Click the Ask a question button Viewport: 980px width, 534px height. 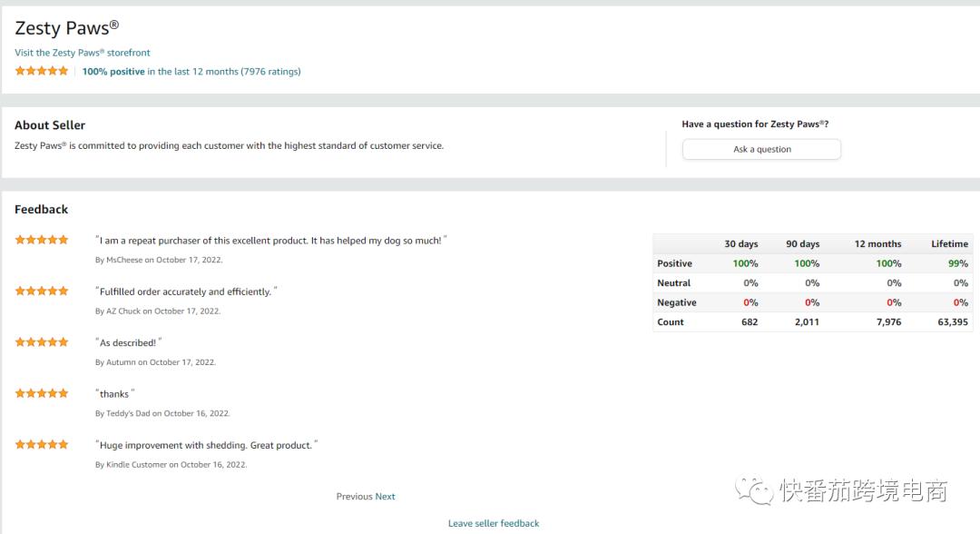(761, 149)
